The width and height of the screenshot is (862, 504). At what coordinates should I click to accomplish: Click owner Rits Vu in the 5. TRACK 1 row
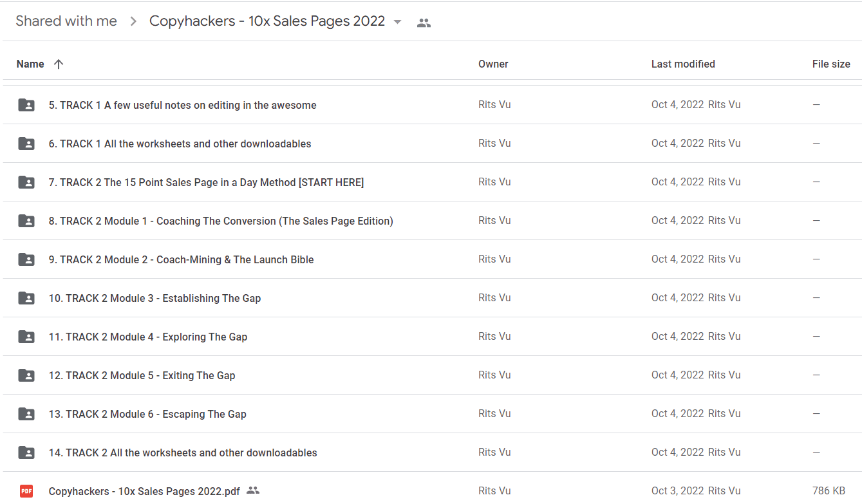(x=494, y=105)
